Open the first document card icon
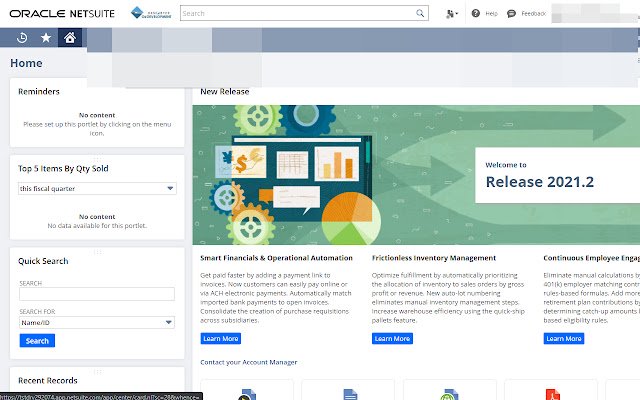 click(x=247, y=394)
